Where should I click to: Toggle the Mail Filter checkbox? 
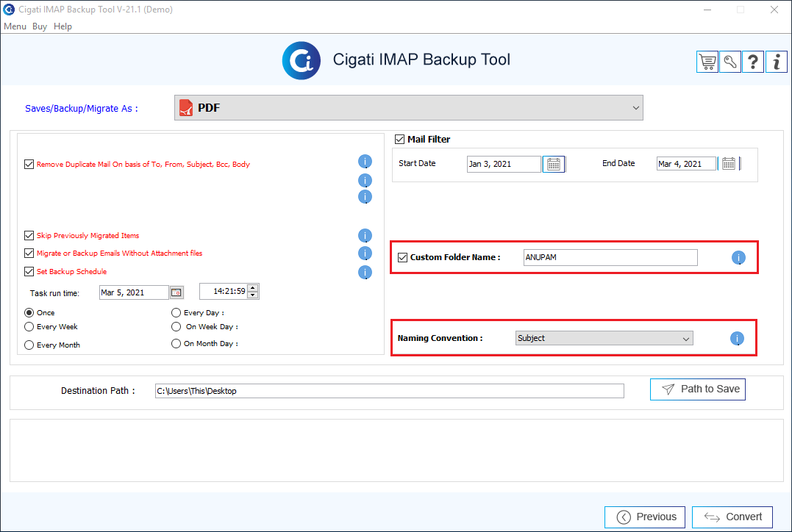point(399,140)
